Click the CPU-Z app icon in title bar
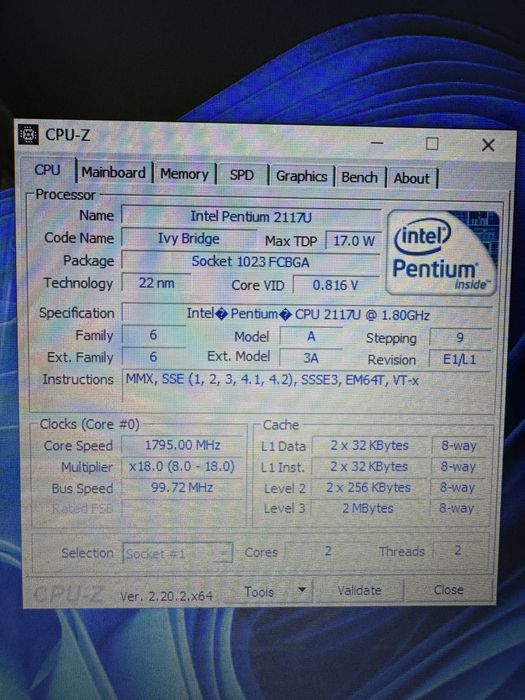 [28, 134]
